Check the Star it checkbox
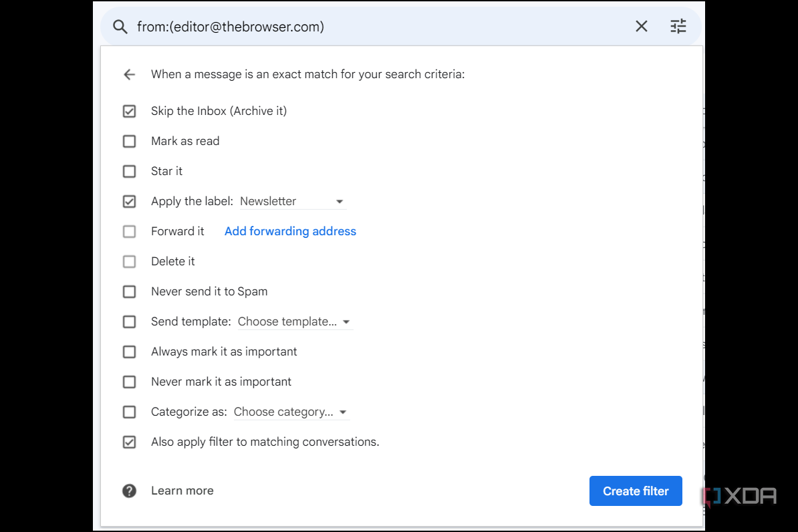798x532 pixels. click(129, 171)
